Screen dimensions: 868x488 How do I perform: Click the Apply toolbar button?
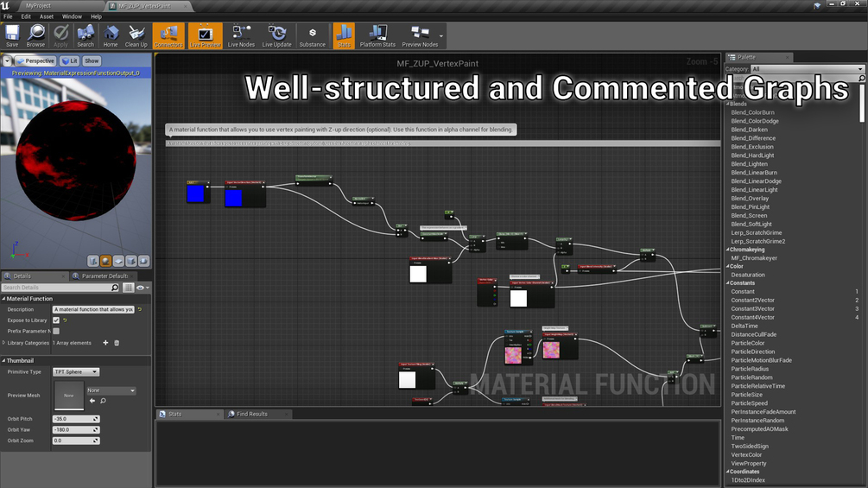61,36
